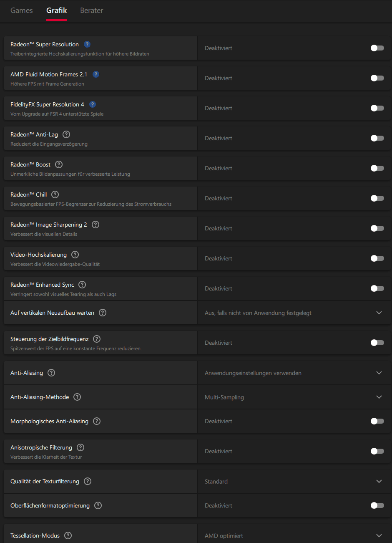
Task: Click help icon beside Anisotropische Filterung
Action: (80, 447)
